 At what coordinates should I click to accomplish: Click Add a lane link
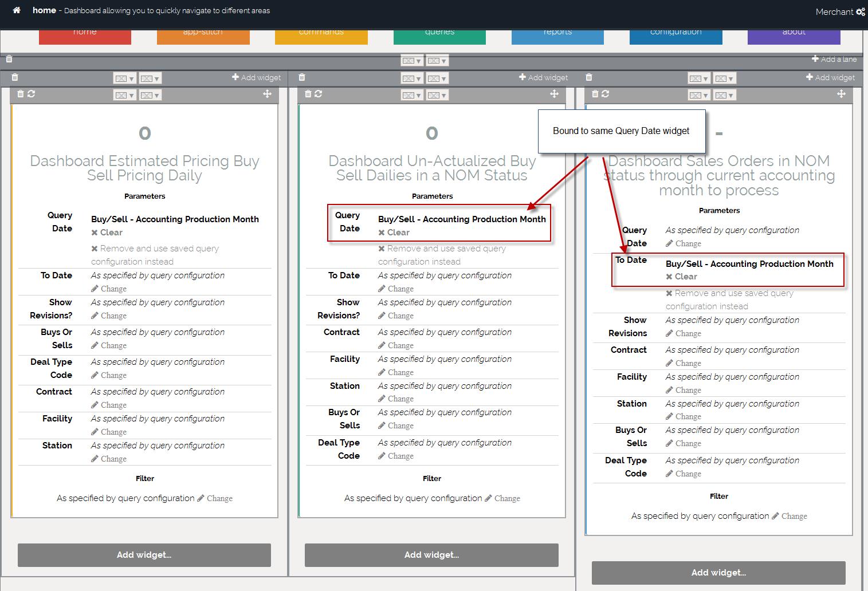coord(834,59)
